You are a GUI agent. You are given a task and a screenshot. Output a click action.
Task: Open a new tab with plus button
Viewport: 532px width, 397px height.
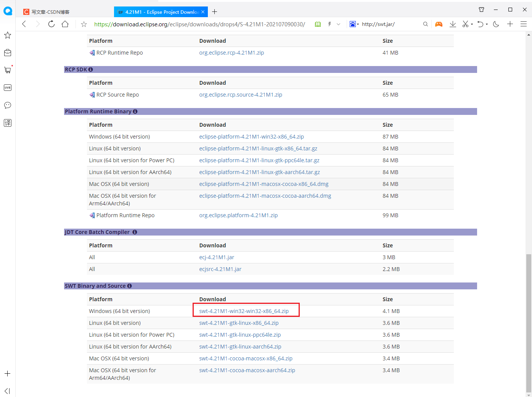click(215, 12)
